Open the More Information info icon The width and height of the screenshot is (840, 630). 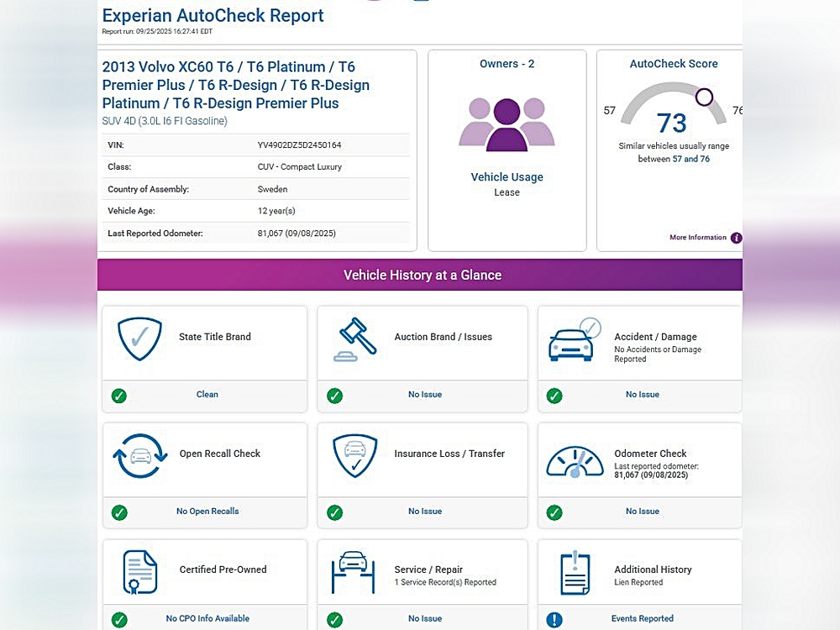pyautogui.click(x=736, y=238)
